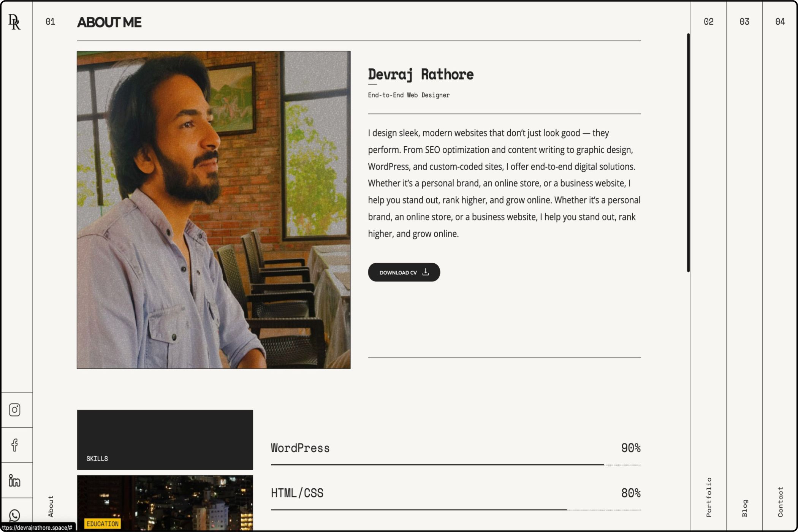
Task: Open the Instagram profile icon
Action: tap(14, 410)
